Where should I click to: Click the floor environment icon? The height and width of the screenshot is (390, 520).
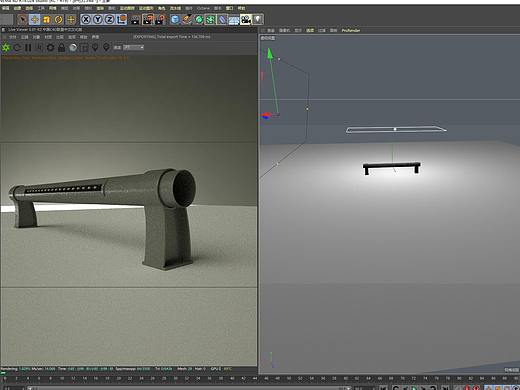pos(234,20)
